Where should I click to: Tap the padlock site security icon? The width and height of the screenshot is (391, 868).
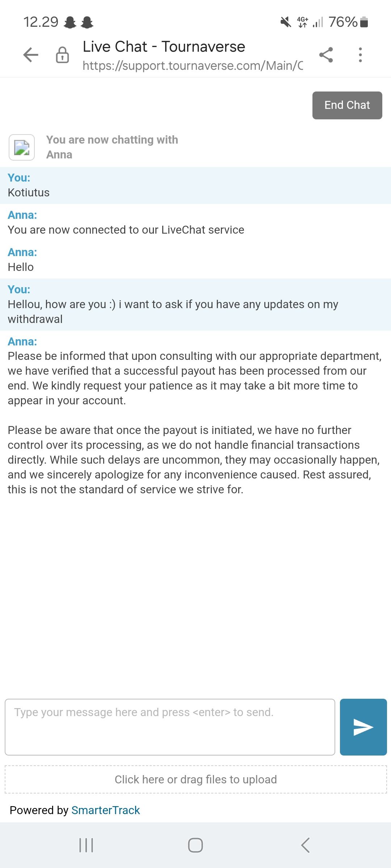click(62, 55)
